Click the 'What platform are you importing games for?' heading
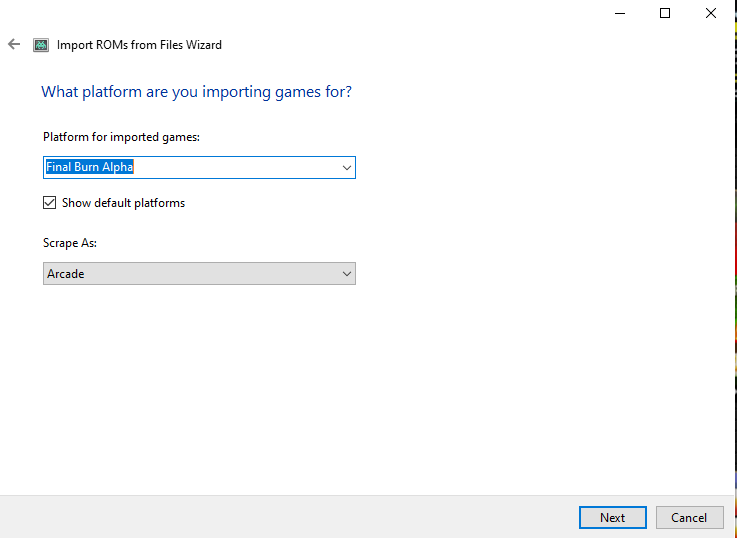 coord(196,92)
